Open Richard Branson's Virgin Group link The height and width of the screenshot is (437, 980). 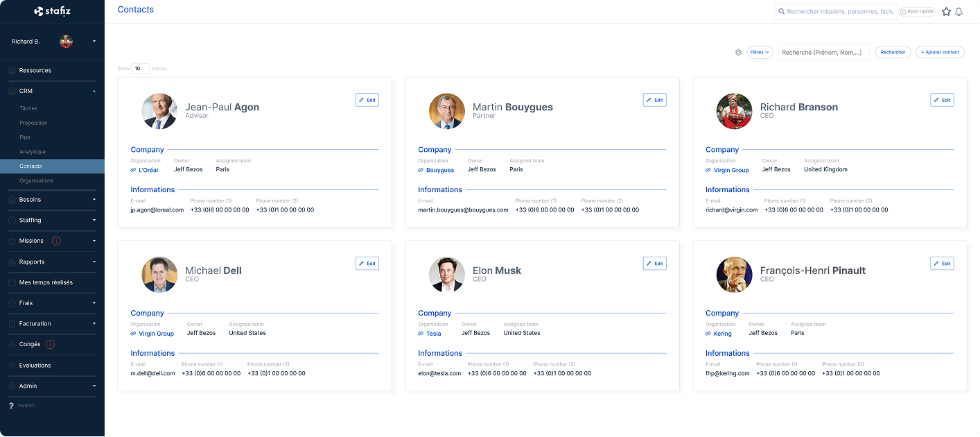click(727, 170)
